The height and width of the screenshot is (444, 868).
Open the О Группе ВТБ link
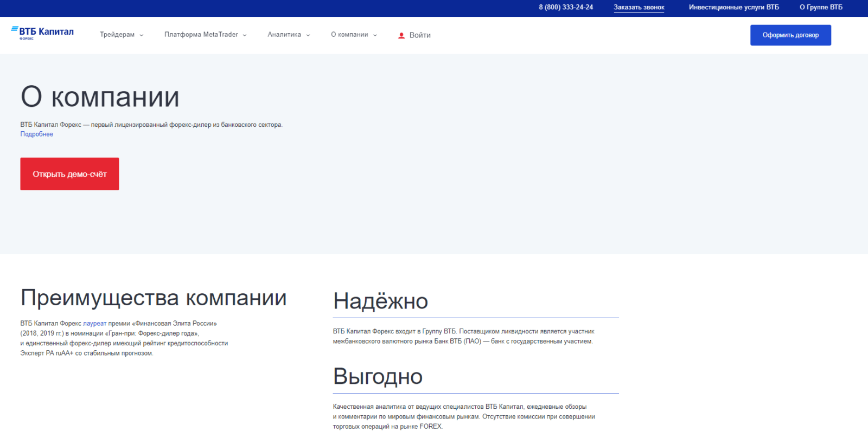(821, 8)
